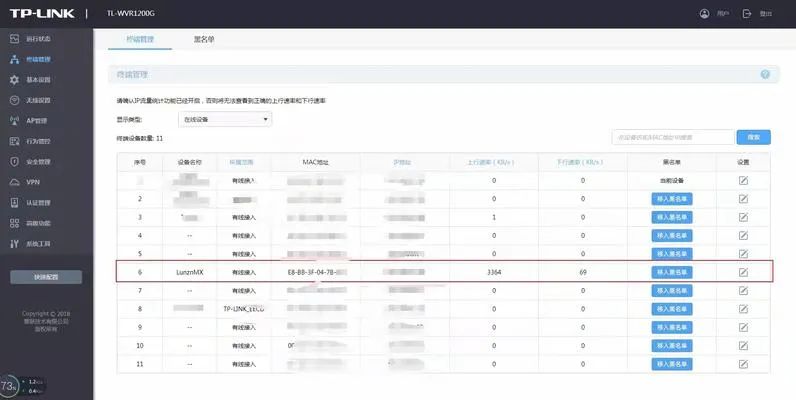Edit settings for device row 7
The image size is (796, 400).
[743, 291]
